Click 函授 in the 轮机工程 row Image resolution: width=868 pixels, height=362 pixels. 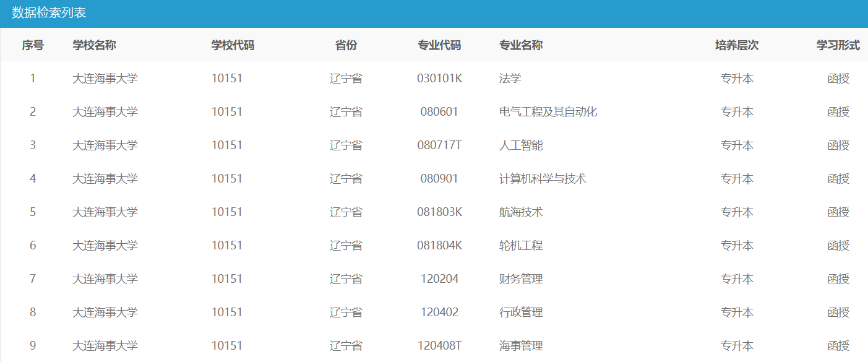pyautogui.click(x=838, y=246)
